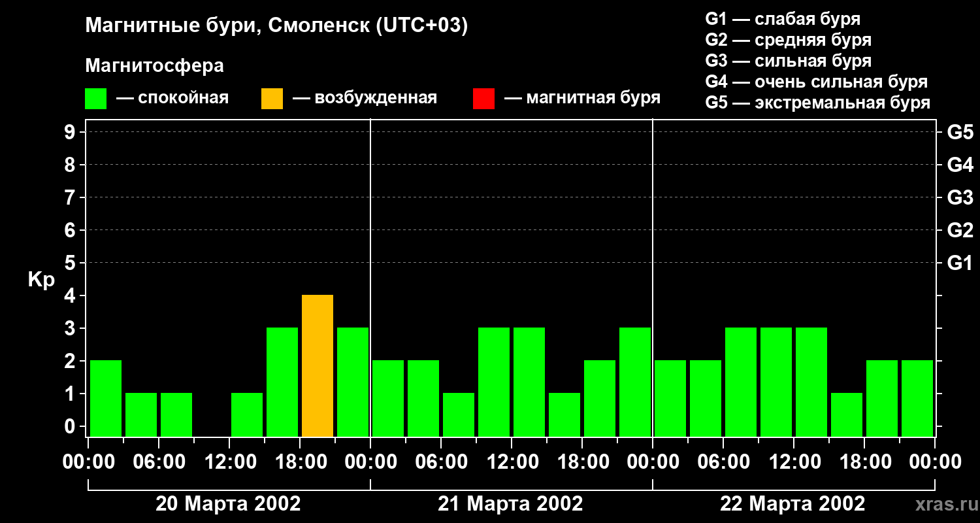Select the orange Kp 4 bar on 20 March
The width and height of the screenshot is (980, 523).
tap(318, 365)
